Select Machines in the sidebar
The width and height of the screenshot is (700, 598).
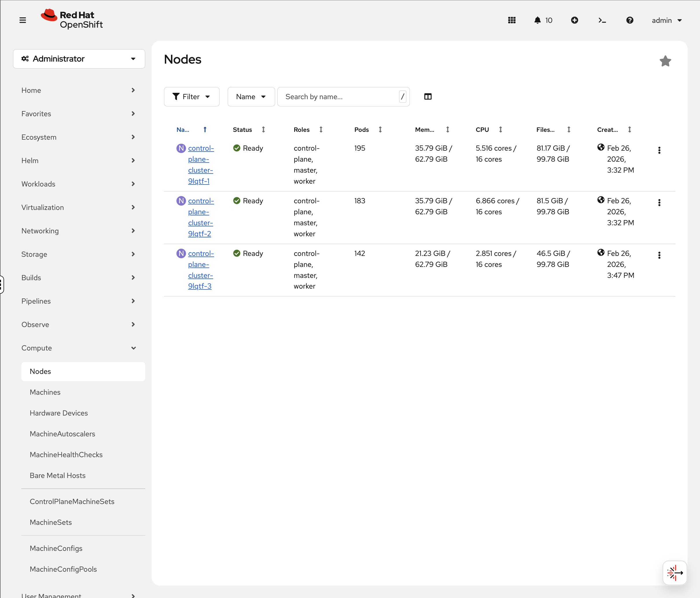[x=45, y=392]
